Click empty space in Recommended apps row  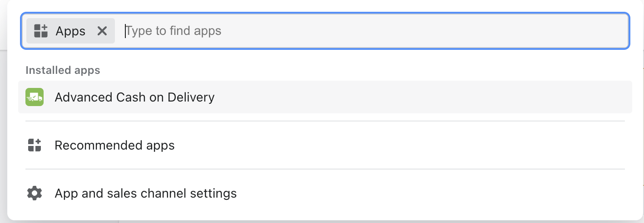point(386,145)
